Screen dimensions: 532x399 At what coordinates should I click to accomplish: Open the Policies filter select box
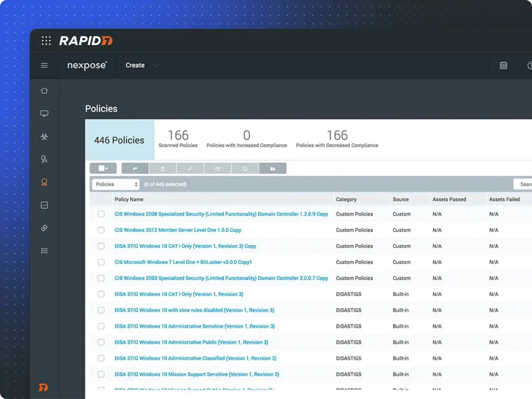116,184
